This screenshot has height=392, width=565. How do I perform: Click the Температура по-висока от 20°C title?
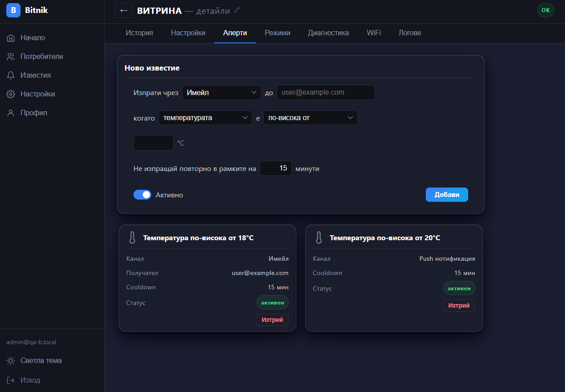(x=385, y=238)
